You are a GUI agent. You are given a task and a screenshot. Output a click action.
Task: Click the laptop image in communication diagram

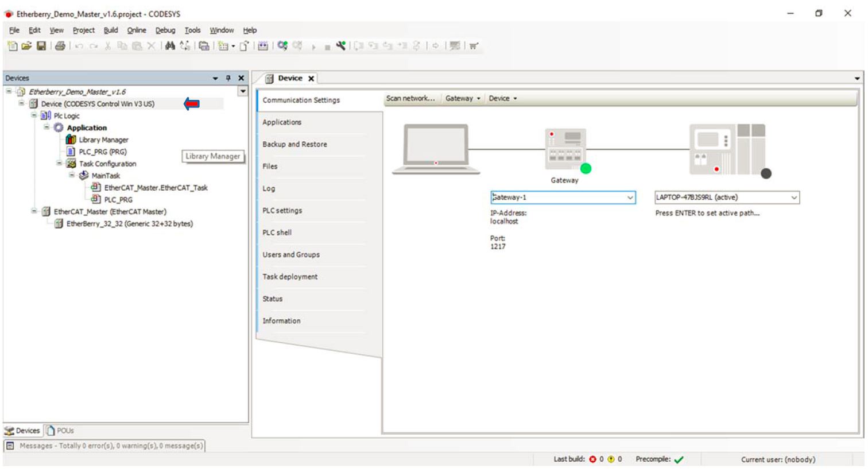click(436, 149)
